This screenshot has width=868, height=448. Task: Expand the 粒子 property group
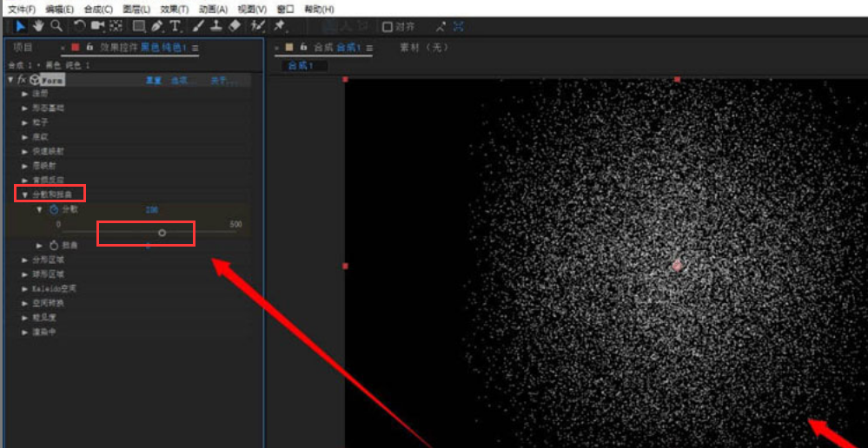[24, 122]
